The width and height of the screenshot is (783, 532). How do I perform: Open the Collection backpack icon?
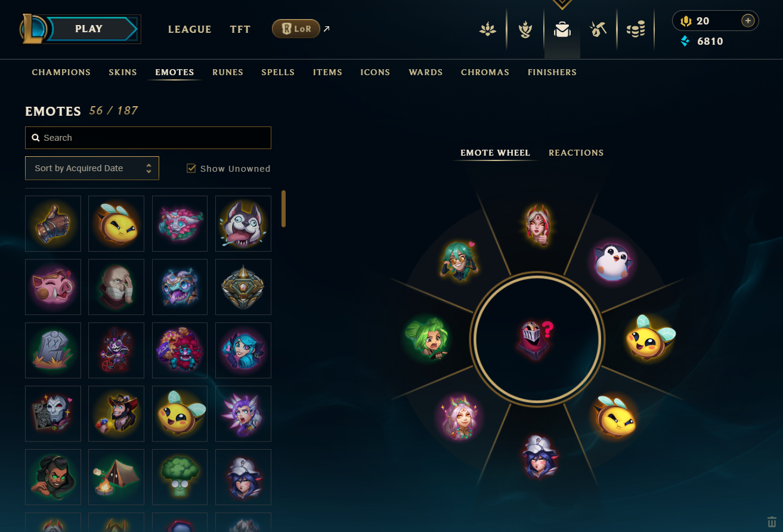pyautogui.click(x=562, y=29)
